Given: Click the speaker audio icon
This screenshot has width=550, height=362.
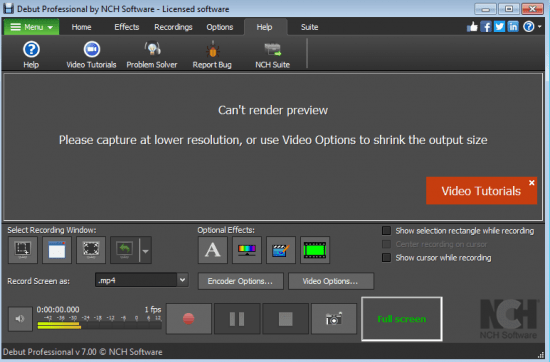Looking at the screenshot, I should click(20, 319).
